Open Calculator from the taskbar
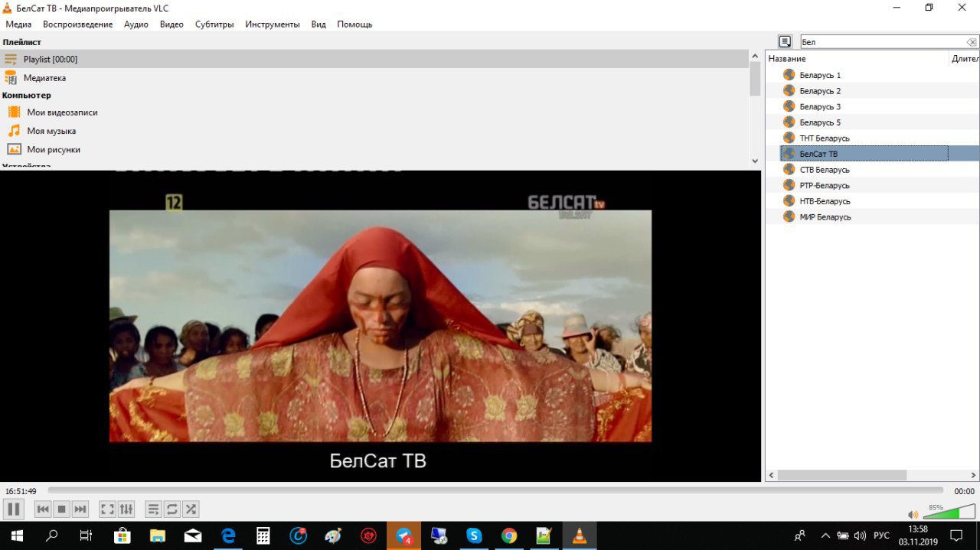980x550 pixels. [x=263, y=535]
